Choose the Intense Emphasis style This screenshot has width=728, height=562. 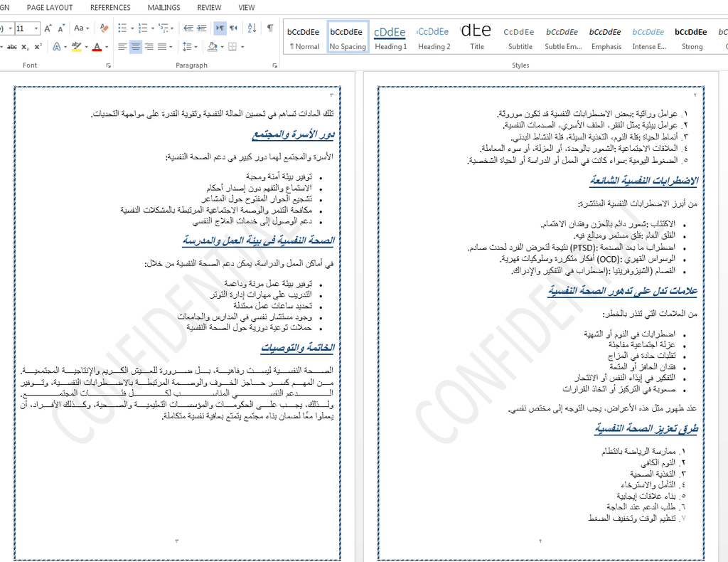click(649, 37)
